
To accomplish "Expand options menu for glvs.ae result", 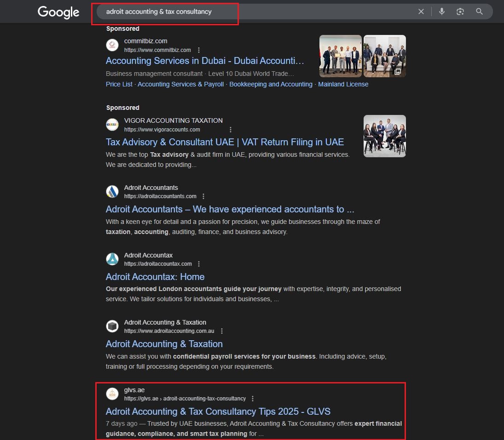I will (x=253, y=399).
